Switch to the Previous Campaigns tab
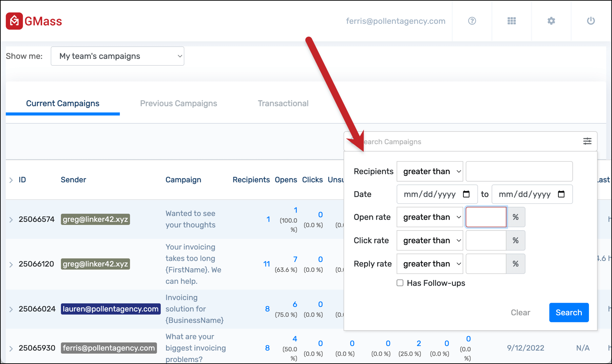 (178, 103)
